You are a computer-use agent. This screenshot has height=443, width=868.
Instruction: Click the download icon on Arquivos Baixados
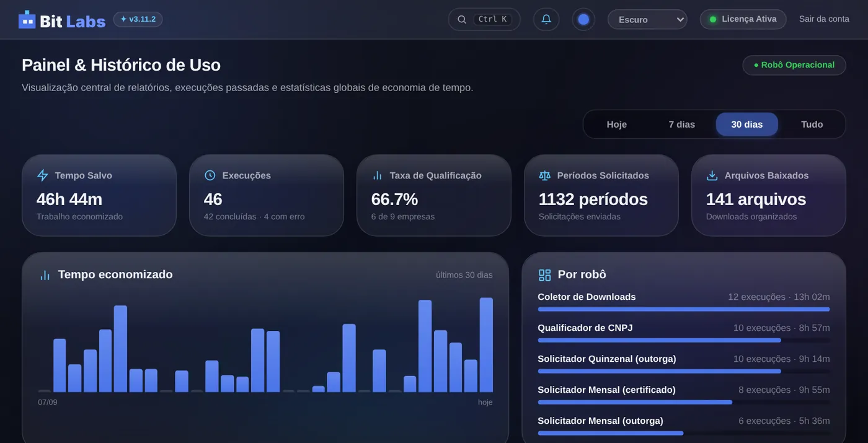[x=712, y=175]
